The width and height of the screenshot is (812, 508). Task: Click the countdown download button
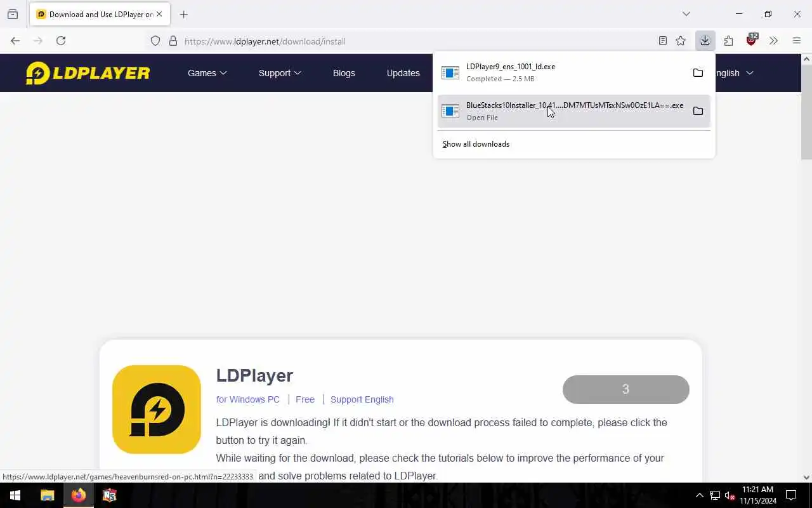pyautogui.click(x=625, y=389)
